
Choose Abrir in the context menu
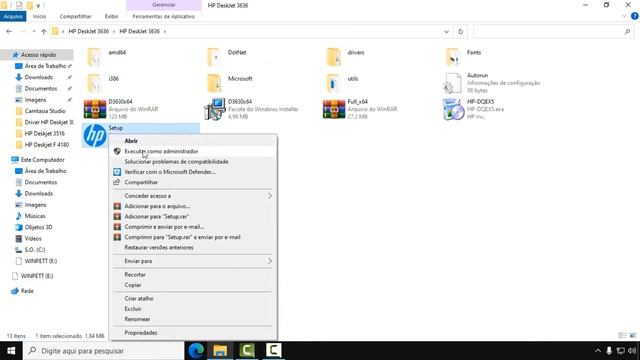tap(193, 141)
